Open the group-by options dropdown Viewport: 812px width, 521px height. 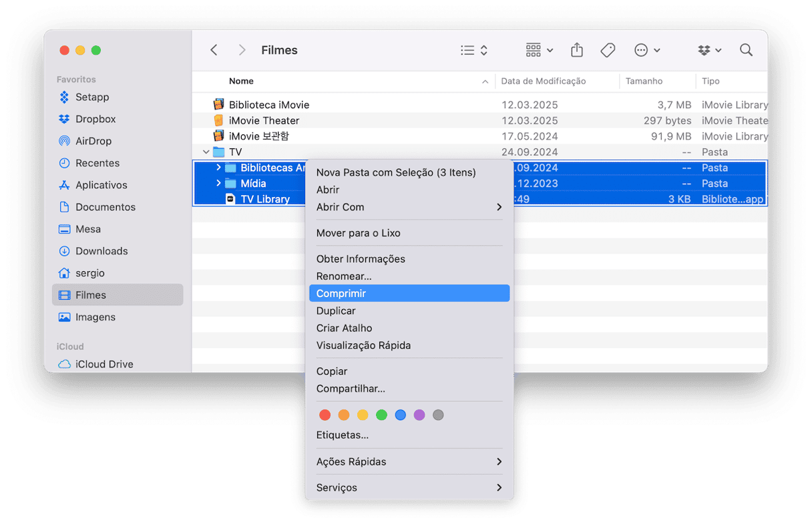click(x=539, y=50)
